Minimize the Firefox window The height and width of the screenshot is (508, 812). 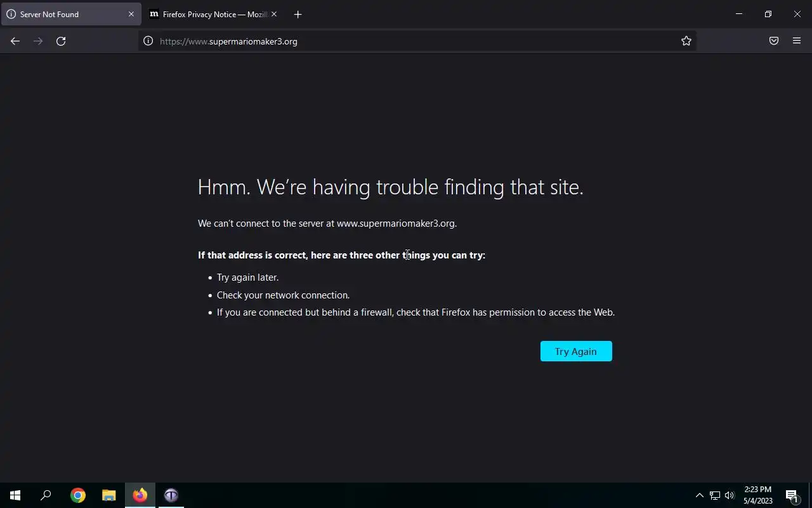tap(739, 14)
